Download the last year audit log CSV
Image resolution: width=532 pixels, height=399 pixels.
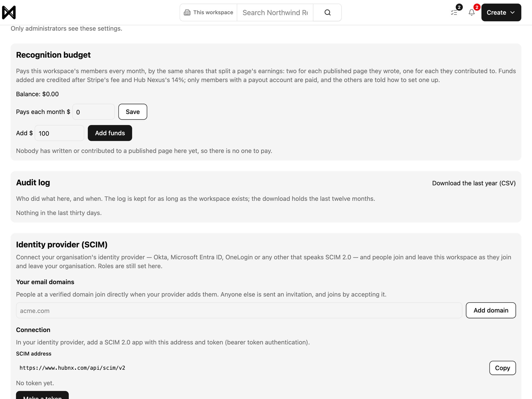(474, 183)
